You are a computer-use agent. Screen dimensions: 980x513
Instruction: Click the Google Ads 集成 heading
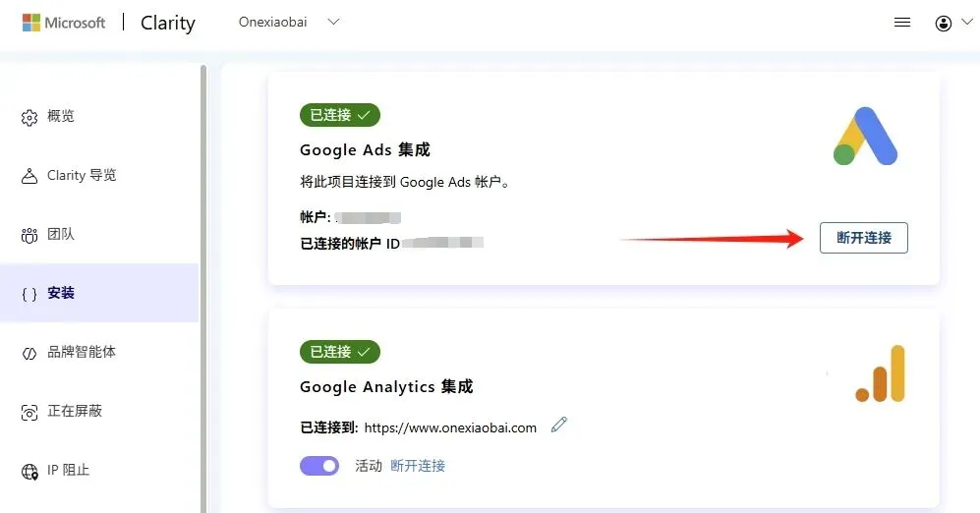pos(365,150)
